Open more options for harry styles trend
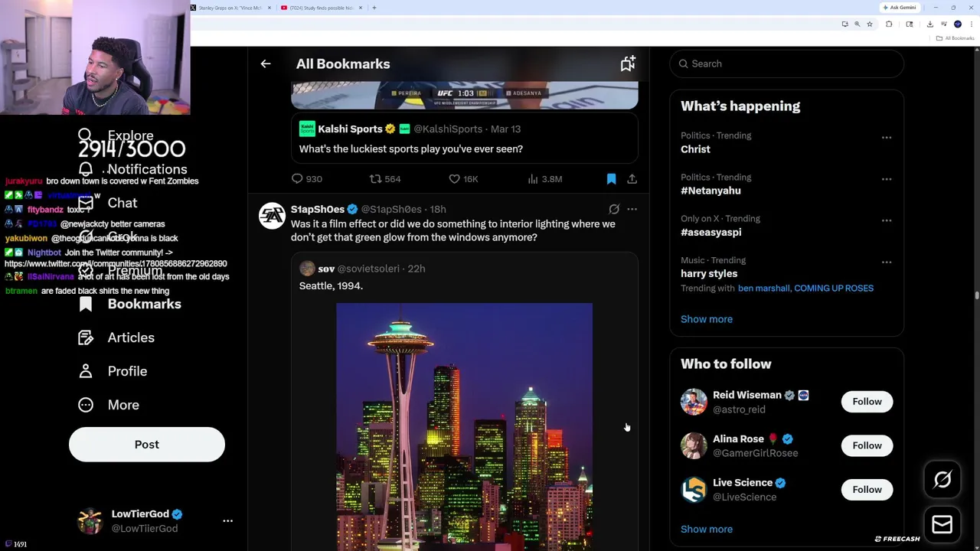The height and width of the screenshot is (551, 980). pos(887,262)
